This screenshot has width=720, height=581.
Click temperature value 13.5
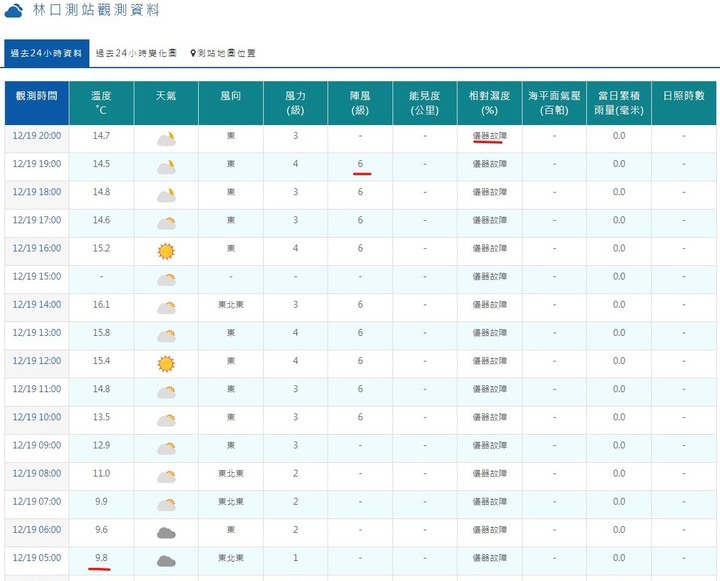point(101,417)
